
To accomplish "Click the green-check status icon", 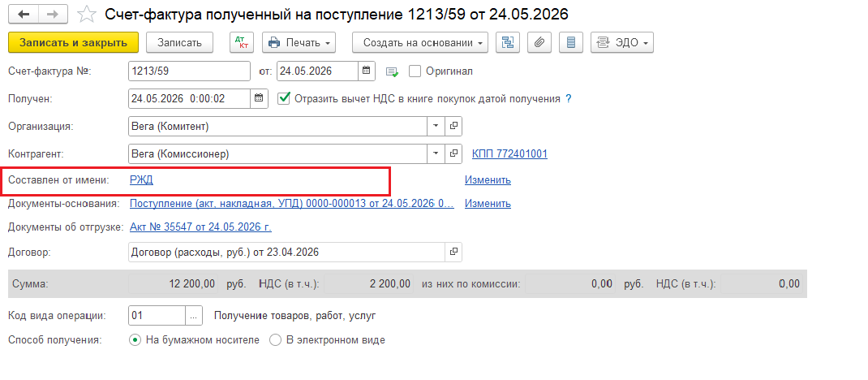I will point(392,71).
